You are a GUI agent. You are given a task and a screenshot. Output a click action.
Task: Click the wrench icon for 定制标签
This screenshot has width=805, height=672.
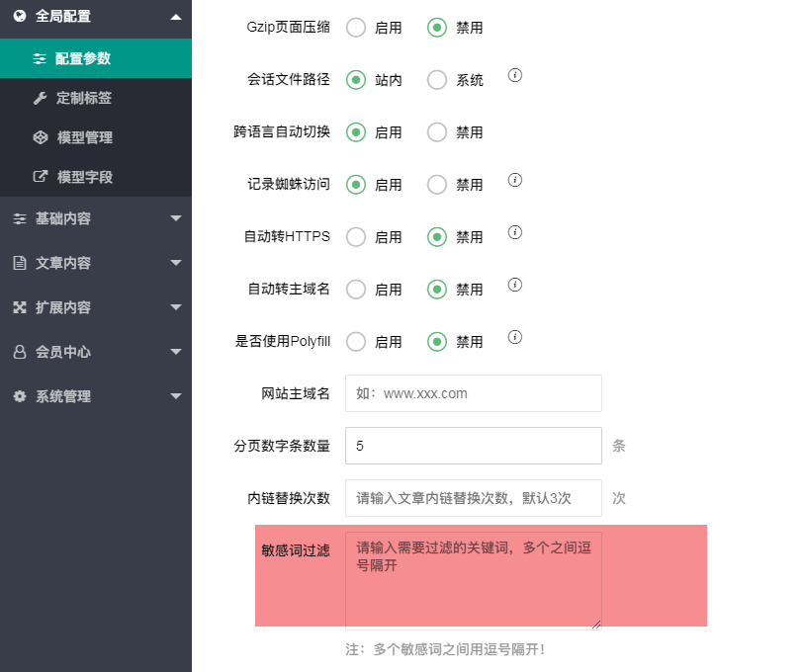pos(40,98)
